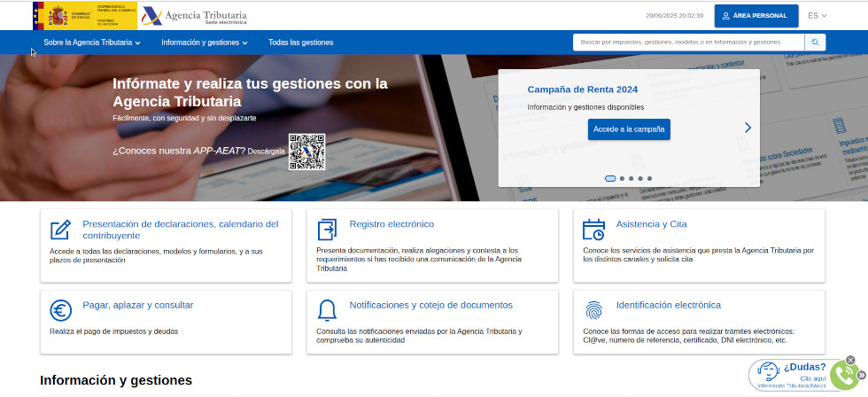Close the ¿Dudas? help widget

(850, 360)
